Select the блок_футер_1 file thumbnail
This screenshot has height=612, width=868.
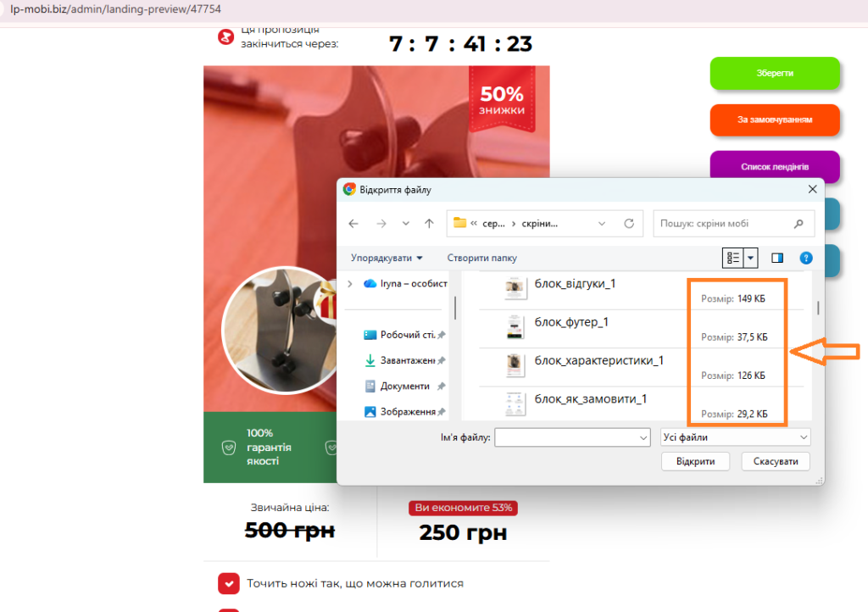[x=513, y=326]
